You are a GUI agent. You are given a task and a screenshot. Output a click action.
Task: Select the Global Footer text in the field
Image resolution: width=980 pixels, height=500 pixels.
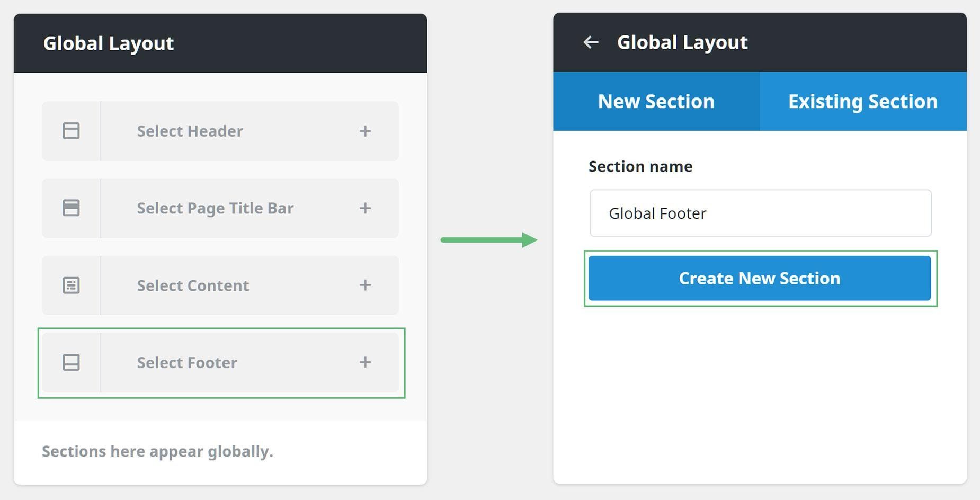tap(658, 213)
